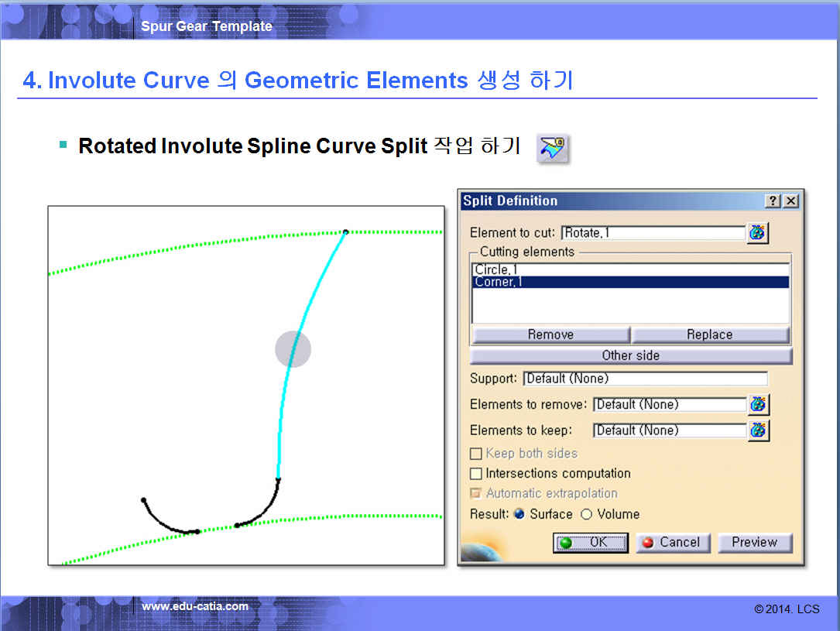This screenshot has width=840, height=631.
Task: Click the icon beside Elements to remove field
Action: coord(758,404)
